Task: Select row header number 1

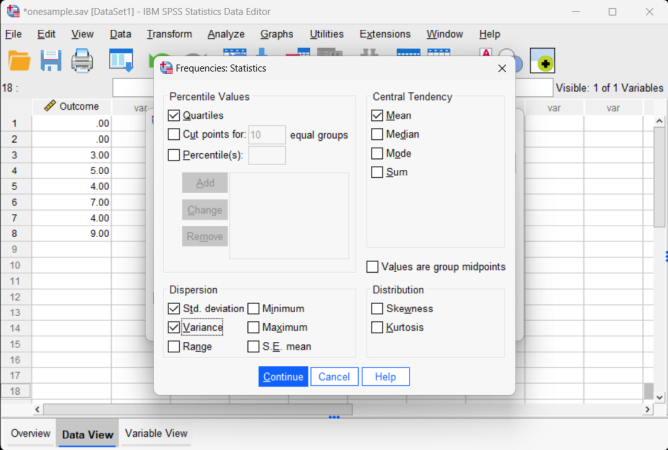Action: tap(16, 124)
